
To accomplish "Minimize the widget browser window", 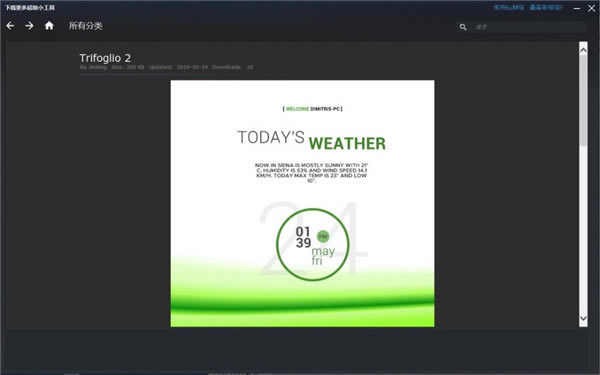I will [x=577, y=8].
